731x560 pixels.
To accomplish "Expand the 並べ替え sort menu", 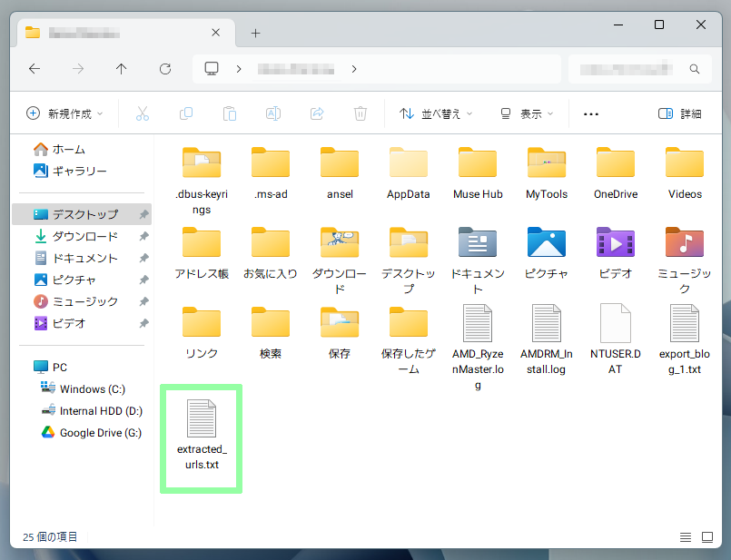I will pos(438,113).
